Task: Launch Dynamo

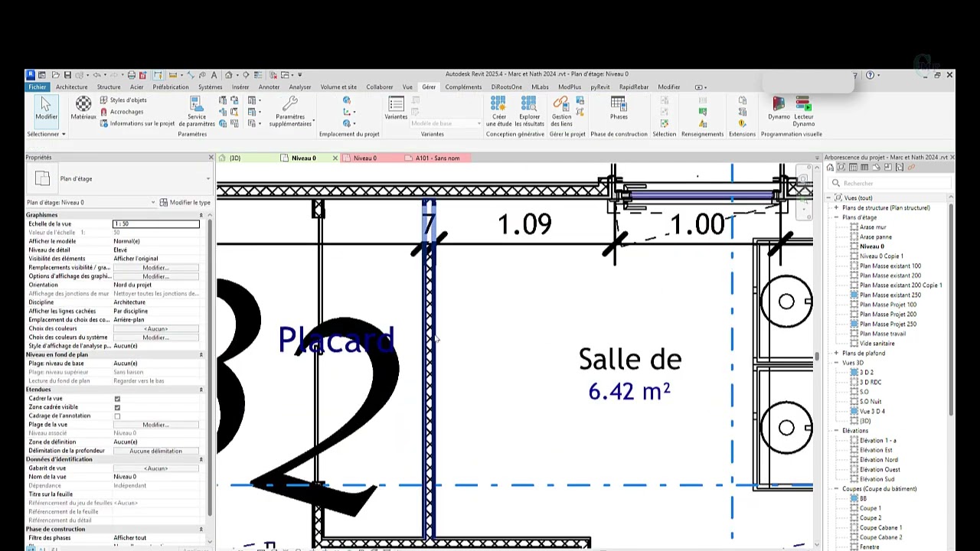Action: [x=779, y=108]
